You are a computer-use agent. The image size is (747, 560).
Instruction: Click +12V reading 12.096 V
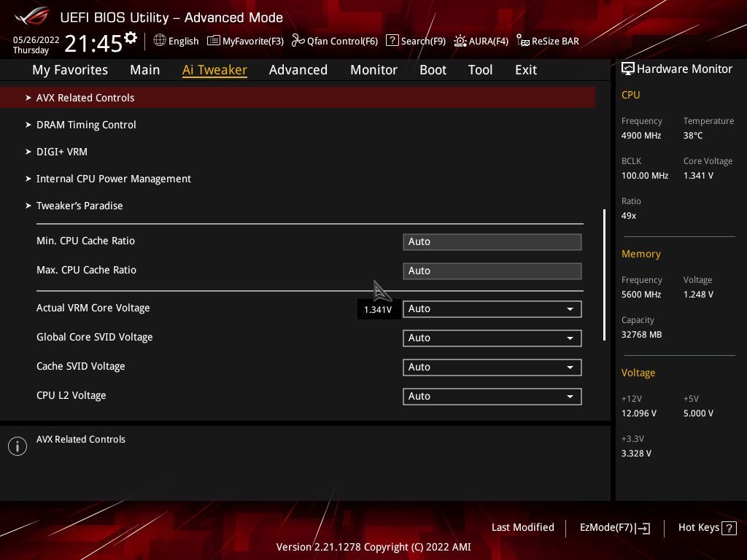point(638,413)
